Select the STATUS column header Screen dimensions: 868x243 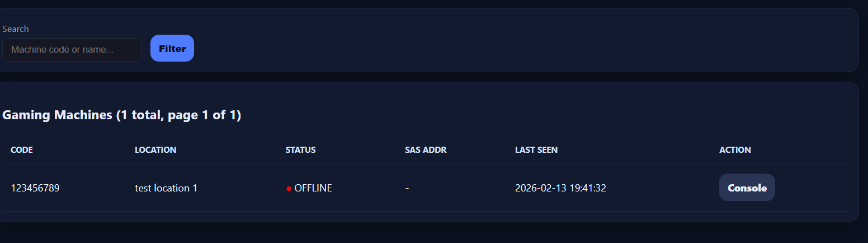coord(300,150)
